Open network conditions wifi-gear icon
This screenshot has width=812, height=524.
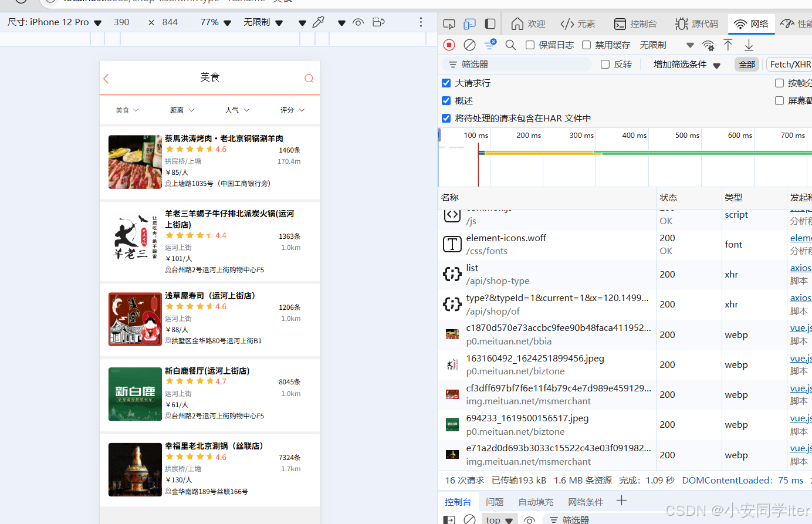[x=708, y=45]
